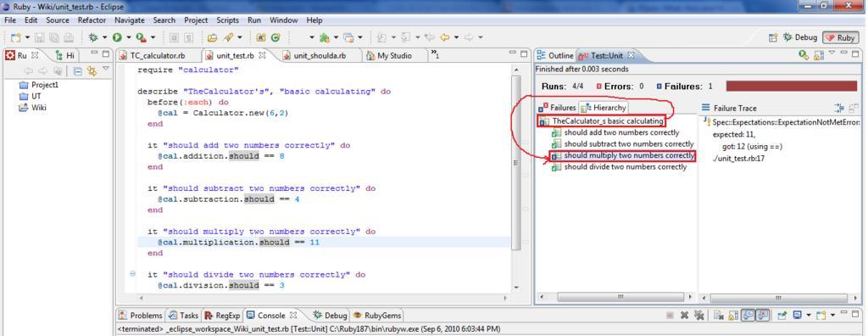This screenshot has height=336, width=868.
Task: Toggle Scroll Lock in the Test::Unit view
Action: [x=820, y=55]
